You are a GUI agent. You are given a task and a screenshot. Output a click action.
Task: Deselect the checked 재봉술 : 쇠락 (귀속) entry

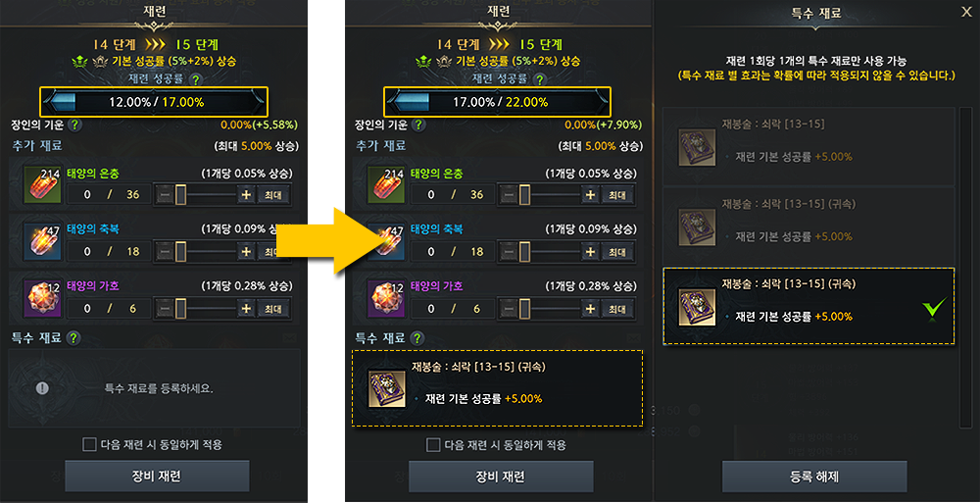tap(808, 306)
